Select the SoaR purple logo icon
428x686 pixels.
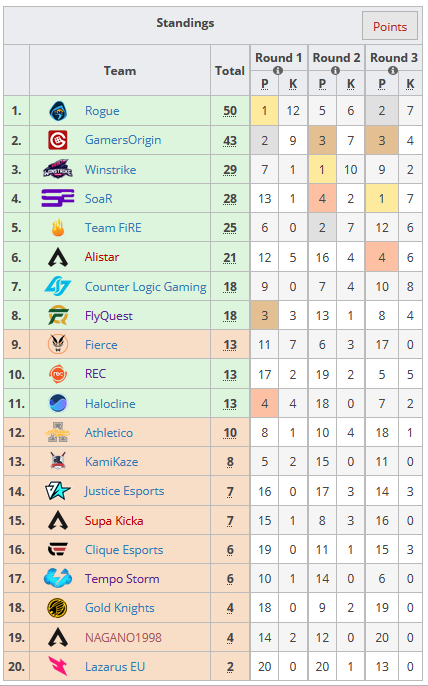point(58,199)
